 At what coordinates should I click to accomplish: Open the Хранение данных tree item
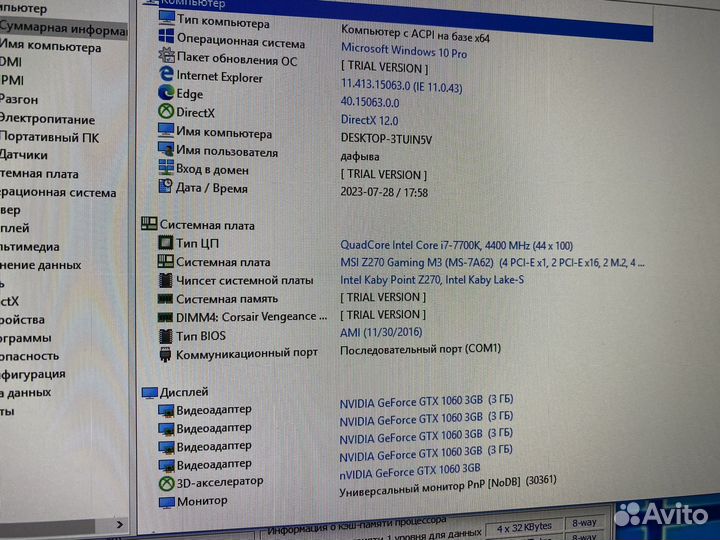pos(40,265)
